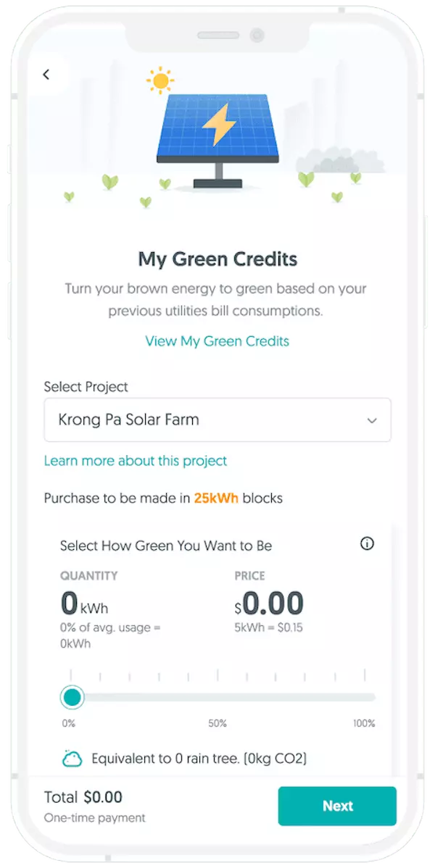Click the green slider handle at 0%
The image size is (435, 868).
(x=72, y=698)
